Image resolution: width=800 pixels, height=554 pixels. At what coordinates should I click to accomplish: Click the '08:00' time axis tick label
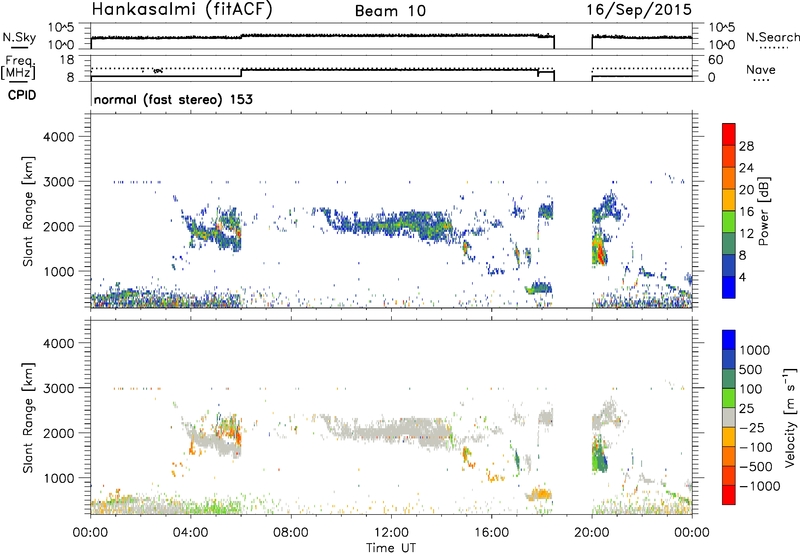click(x=290, y=533)
